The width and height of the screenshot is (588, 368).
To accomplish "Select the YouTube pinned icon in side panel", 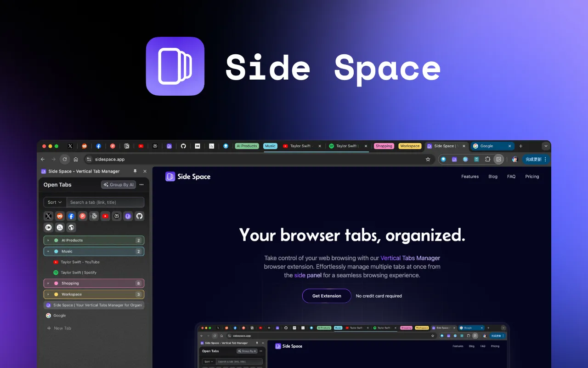I will coord(105,216).
